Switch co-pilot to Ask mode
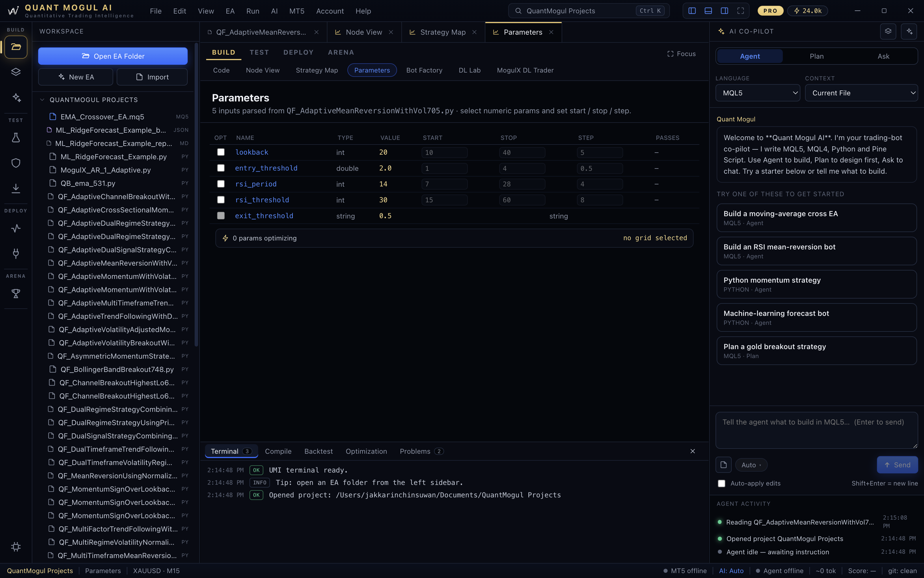The image size is (924, 578). point(884,56)
